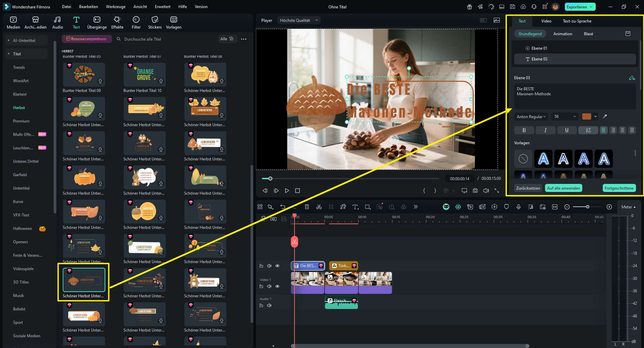The width and height of the screenshot is (644, 348).
Task: Switch to the Animation tab
Action: pyautogui.click(x=562, y=34)
